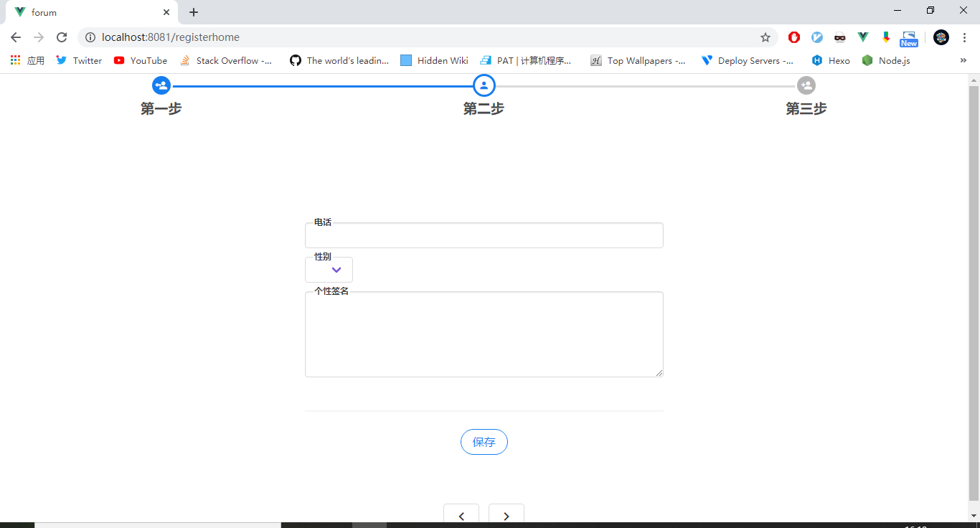Select the 第一步 step label
The height and width of the screenshot is (528, 980).
161,108
